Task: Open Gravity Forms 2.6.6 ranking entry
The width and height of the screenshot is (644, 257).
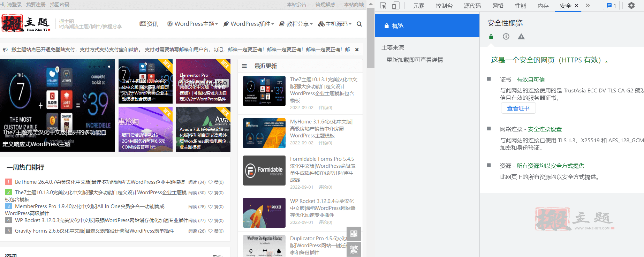Action: (x=94, y=231)
